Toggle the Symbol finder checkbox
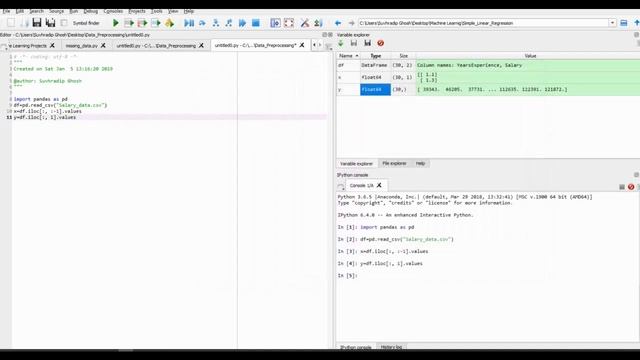Screen dimensions: 640x360 click(64, 23)
